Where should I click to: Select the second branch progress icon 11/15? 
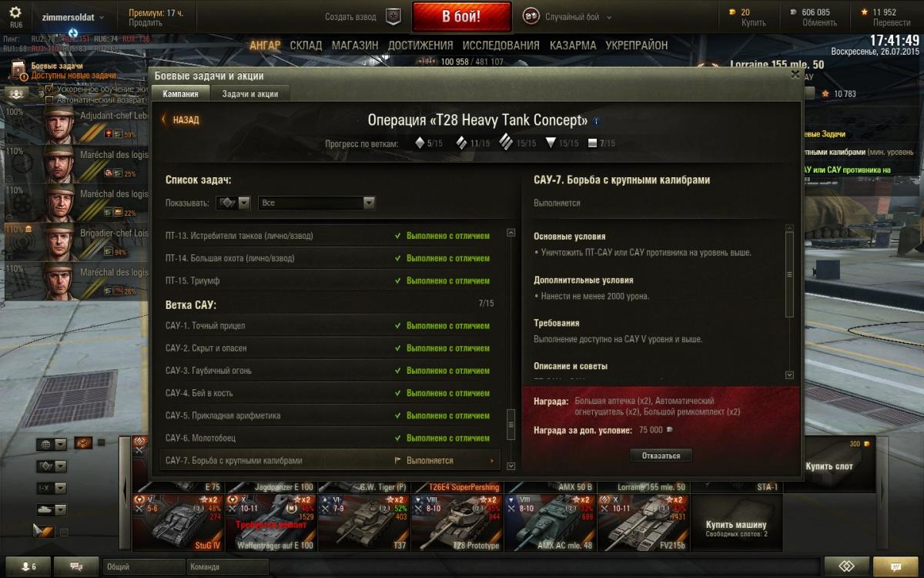pyautogui.click(x=461, y=143)
